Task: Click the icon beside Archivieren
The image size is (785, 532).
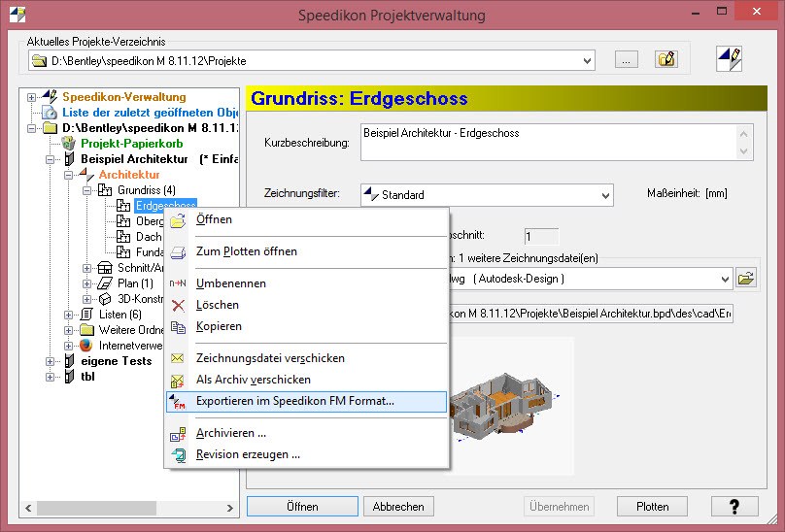Action: pos(178,434)
